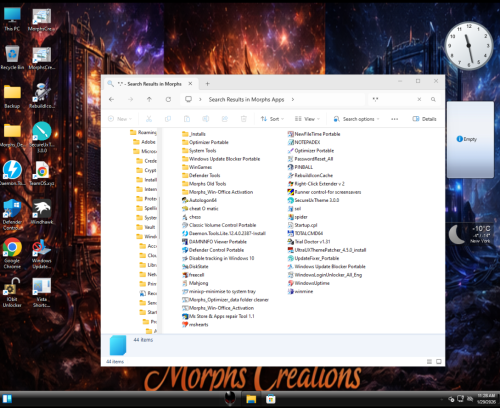Select Classic Volume Control Portable

click(x=219, y=225)
